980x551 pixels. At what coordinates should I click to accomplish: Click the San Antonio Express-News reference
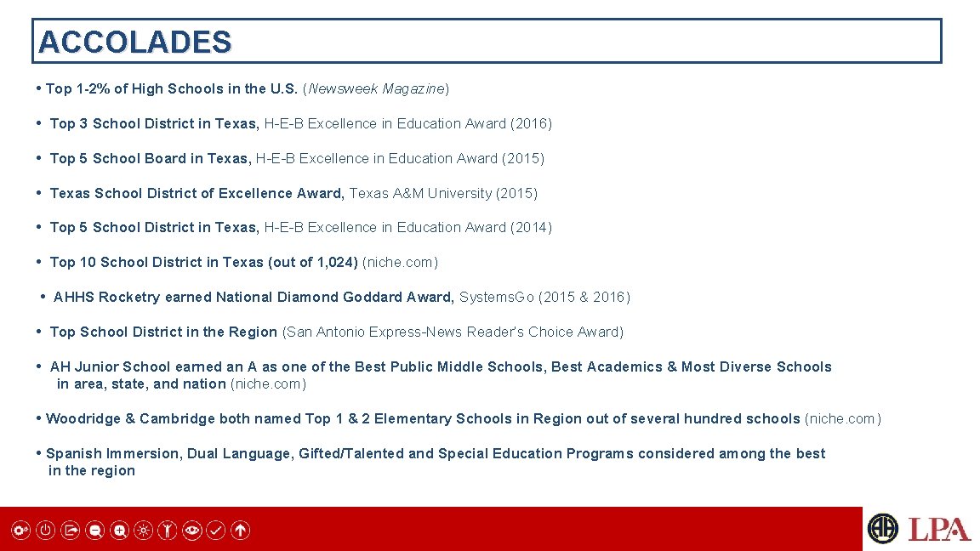[x=451, y=332]
